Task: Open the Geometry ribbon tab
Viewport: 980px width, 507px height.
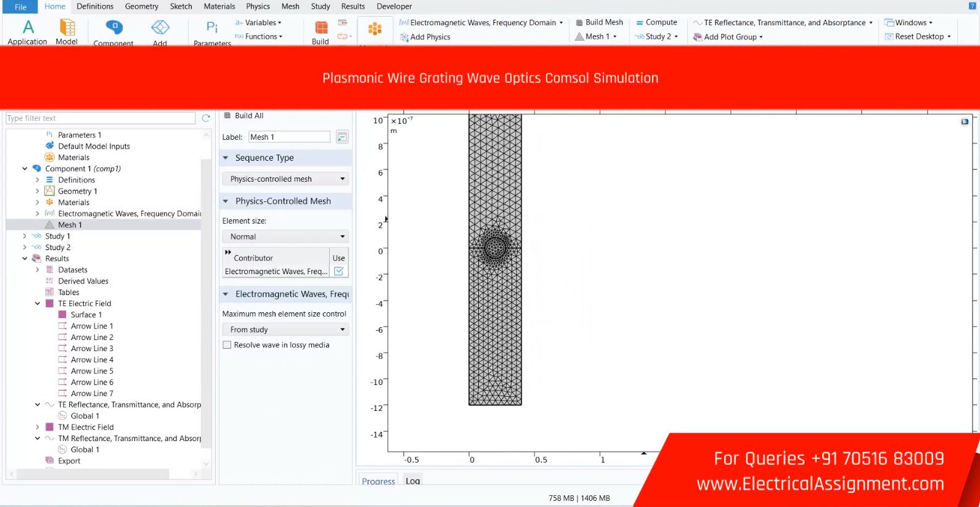Action: coord(141,6)
